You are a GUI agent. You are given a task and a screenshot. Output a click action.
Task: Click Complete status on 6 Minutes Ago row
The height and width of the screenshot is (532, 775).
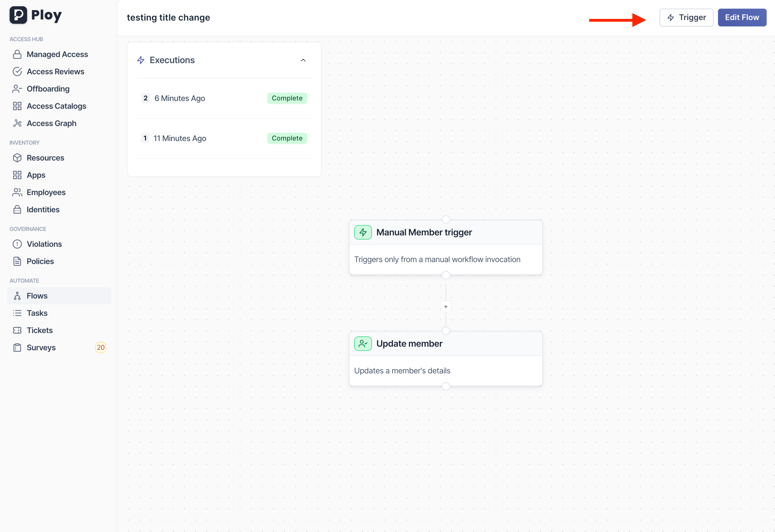coord(287,98)
